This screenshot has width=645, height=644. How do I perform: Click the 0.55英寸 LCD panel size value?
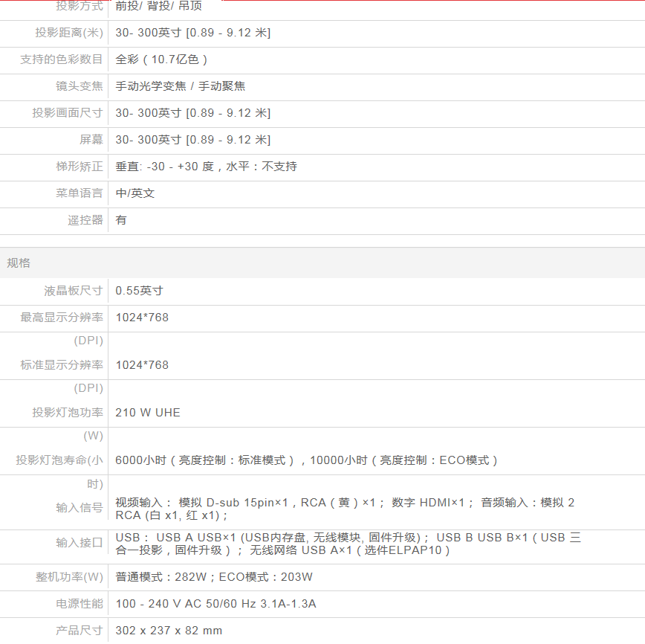pyautogui.click(x=139, y=291)
